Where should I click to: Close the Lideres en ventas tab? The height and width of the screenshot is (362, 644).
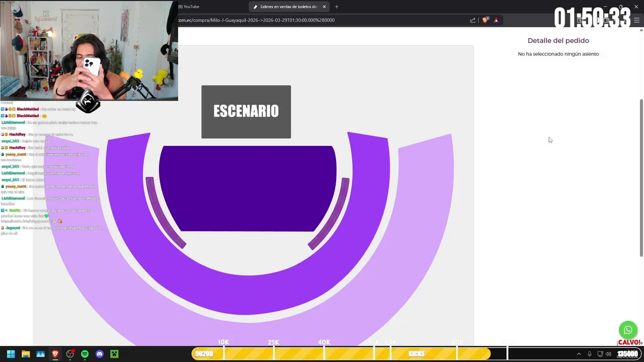[325, 7]
